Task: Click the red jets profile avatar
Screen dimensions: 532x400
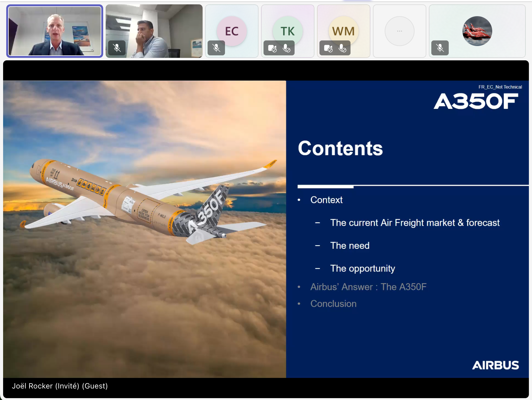Action: click(x=477, y=31)
